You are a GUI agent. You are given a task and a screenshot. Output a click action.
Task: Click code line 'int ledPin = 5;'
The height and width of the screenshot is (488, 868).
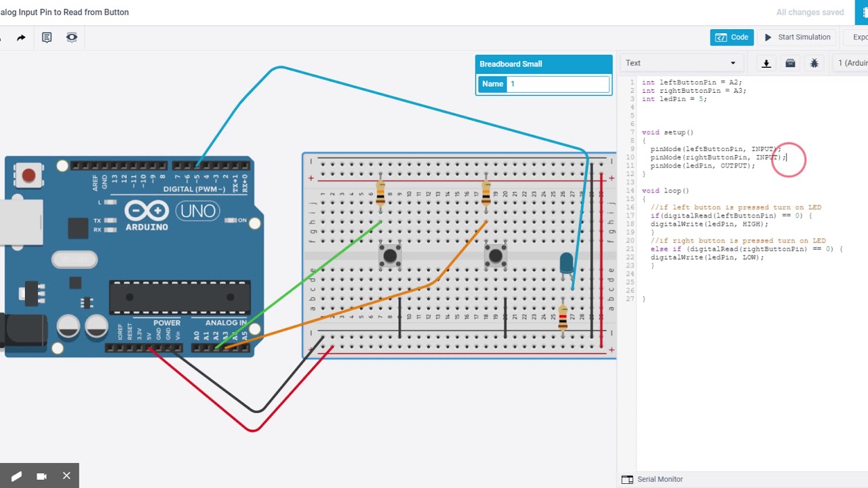coord(674,99)
